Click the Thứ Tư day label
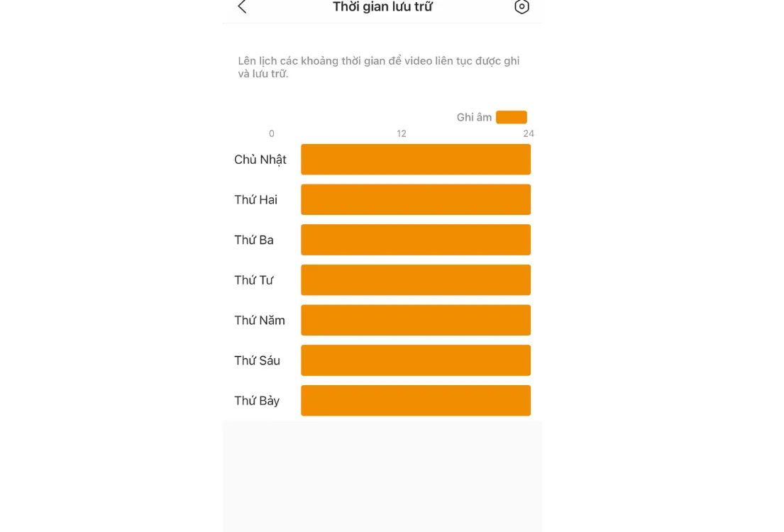Screen dimensions: 784x532 click(254, 280)
